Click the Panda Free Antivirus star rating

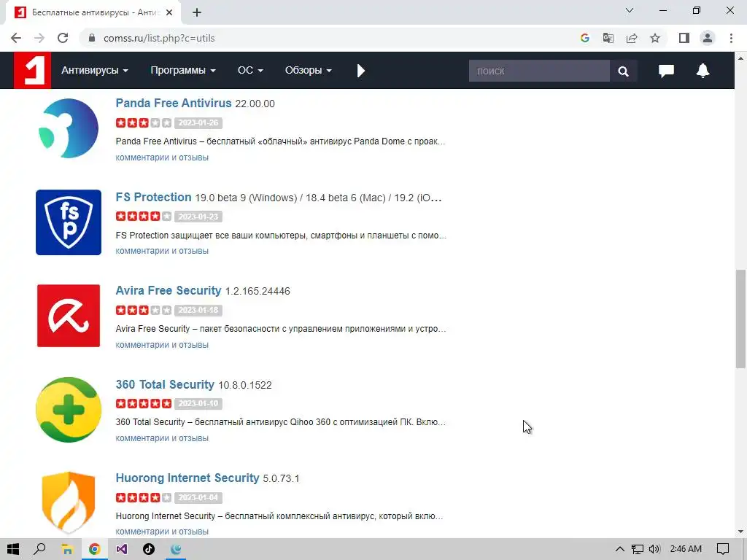coord(144,122)
